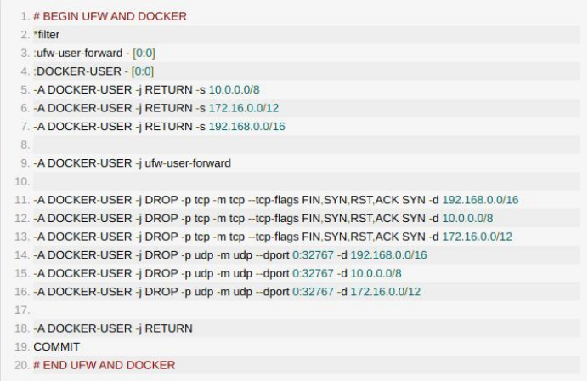Click the 10.0.0.0/8 destination on line 15

pyautogui.click(x=376, y=273)
